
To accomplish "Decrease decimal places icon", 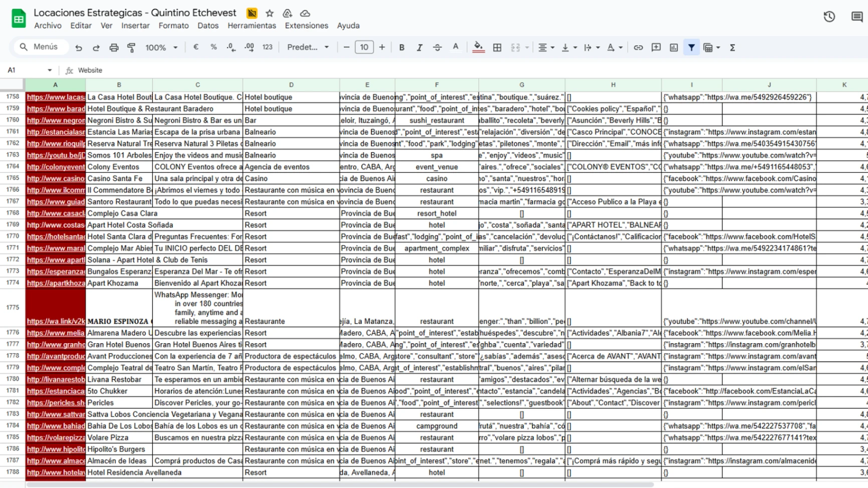I will [x=231, y=47].
